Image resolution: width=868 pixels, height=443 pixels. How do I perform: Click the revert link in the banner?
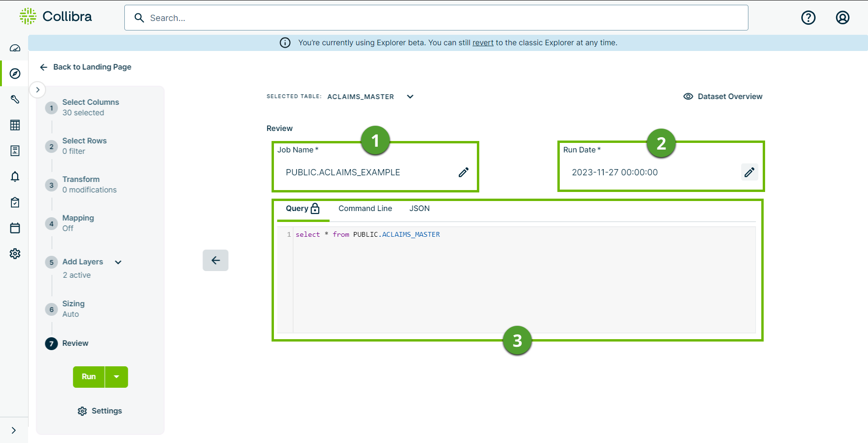483,43
